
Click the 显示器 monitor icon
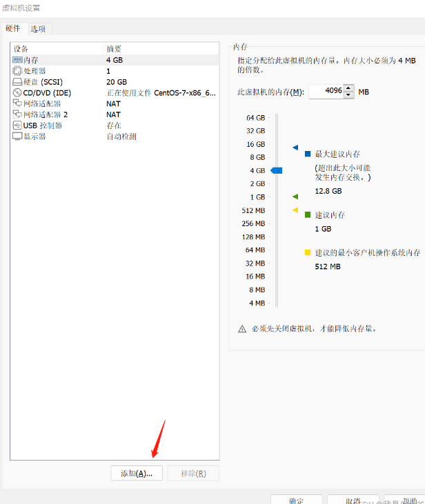pyautogui.click(x=17, y=137)
